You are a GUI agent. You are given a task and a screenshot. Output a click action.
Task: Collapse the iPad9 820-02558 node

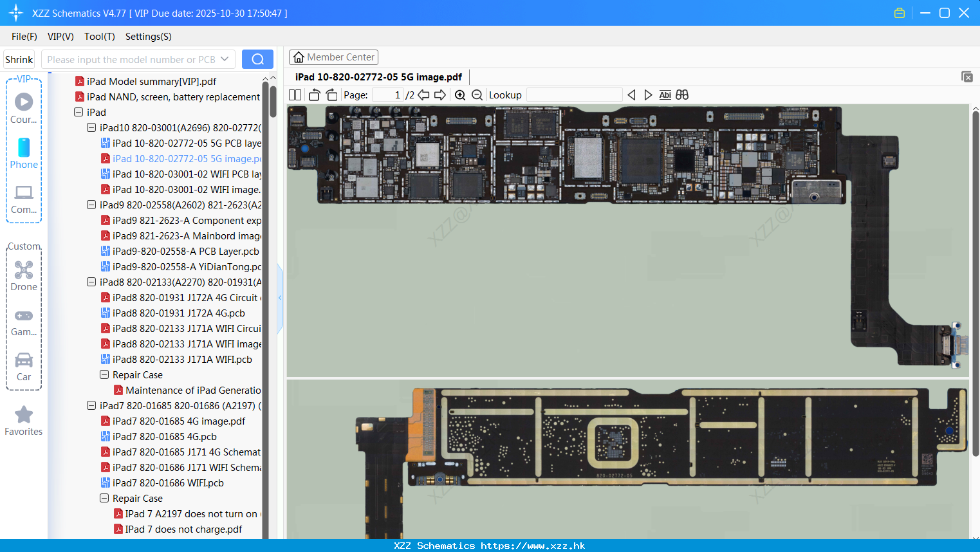click(91, 205)
